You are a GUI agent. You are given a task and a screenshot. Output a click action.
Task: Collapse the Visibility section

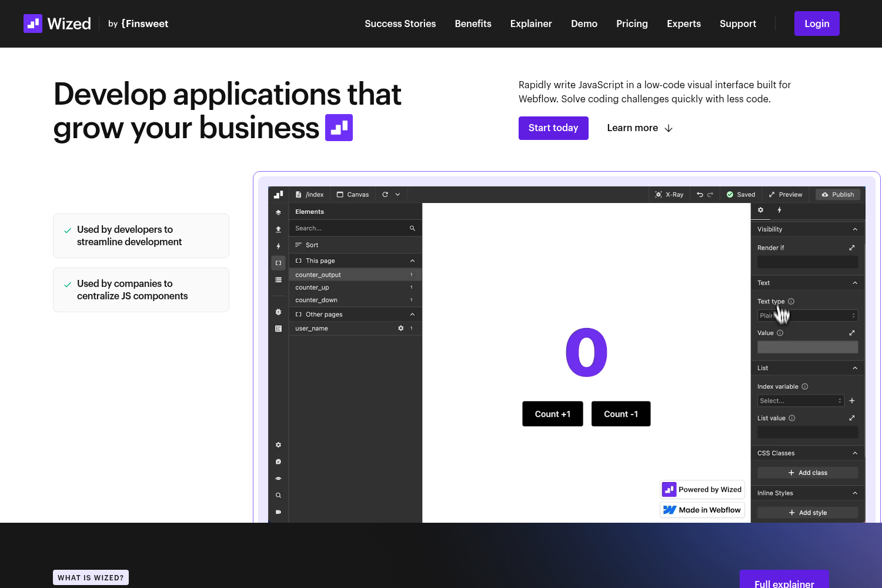(855, 229)
